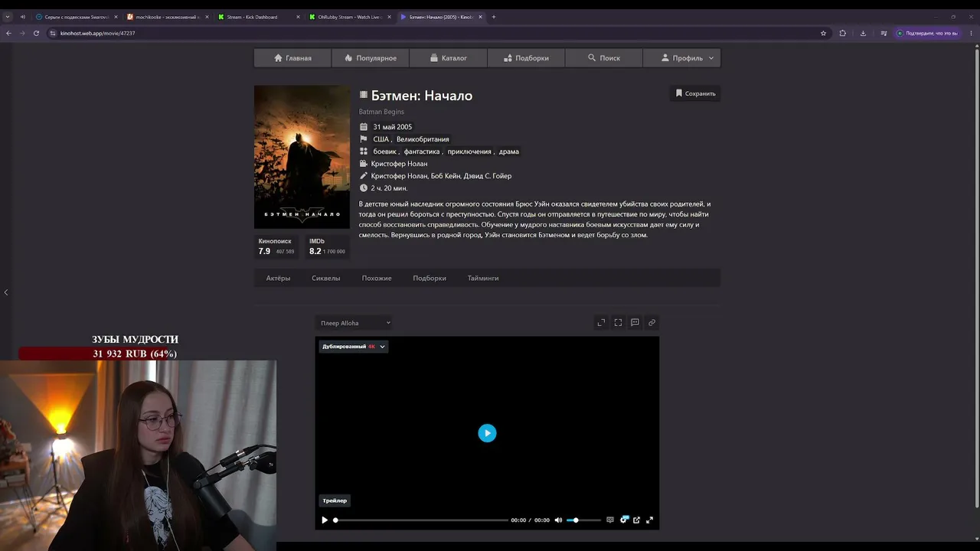Save the movie with Сохранить button
This screenshot has width=980, height=551.
coord(695,93)
